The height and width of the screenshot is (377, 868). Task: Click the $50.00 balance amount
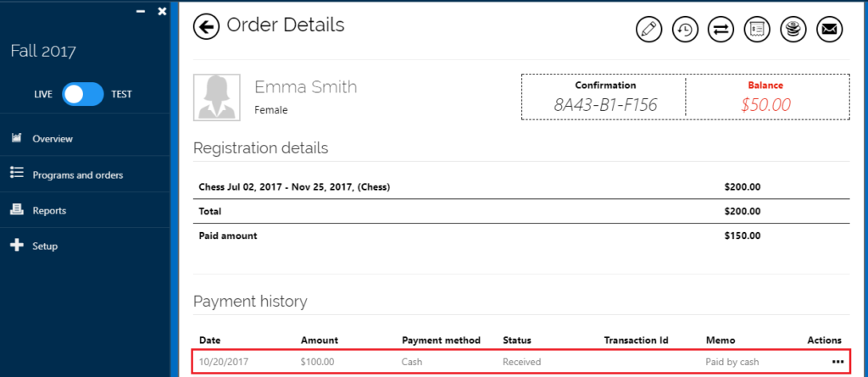765,105
